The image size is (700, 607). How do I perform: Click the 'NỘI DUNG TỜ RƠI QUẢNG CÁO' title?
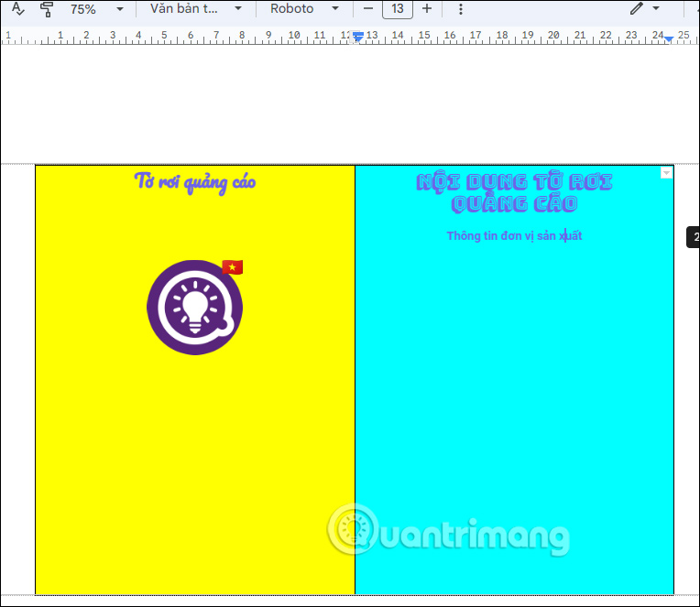click(x=514, y=193)
